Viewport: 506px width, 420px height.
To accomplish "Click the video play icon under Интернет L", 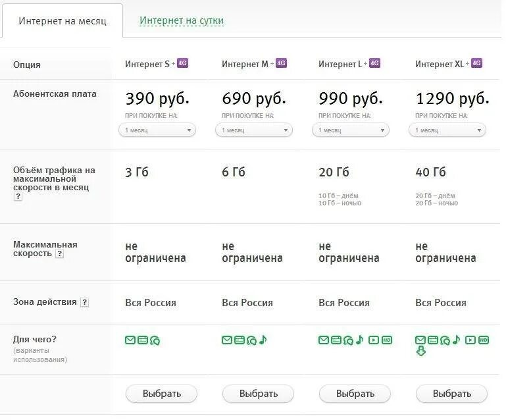I will point(373,340).
